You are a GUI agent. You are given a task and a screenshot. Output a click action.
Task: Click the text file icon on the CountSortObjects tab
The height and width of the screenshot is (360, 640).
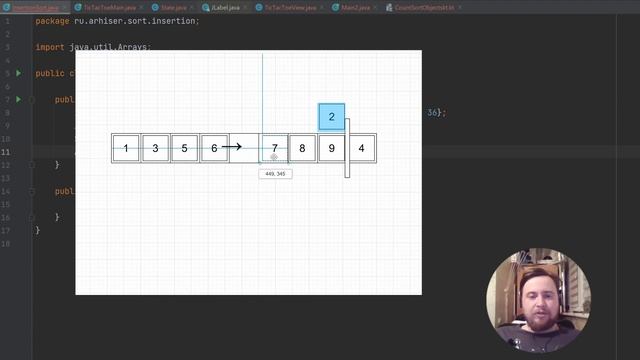389,7
